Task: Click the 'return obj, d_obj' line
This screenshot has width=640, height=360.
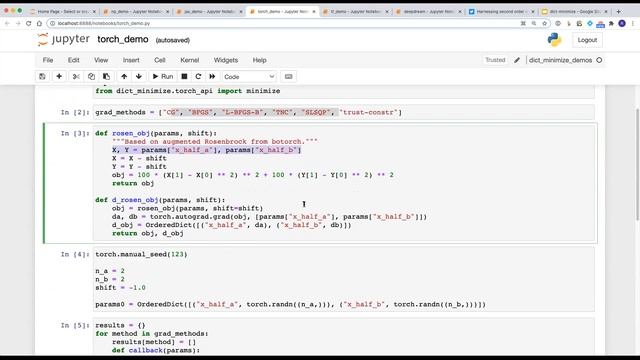Action: 148,233
